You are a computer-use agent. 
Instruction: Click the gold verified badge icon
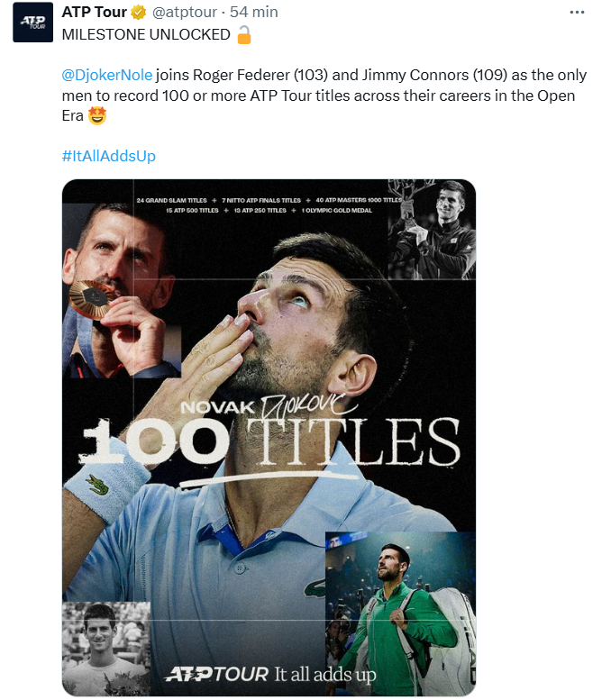point(139,13)
